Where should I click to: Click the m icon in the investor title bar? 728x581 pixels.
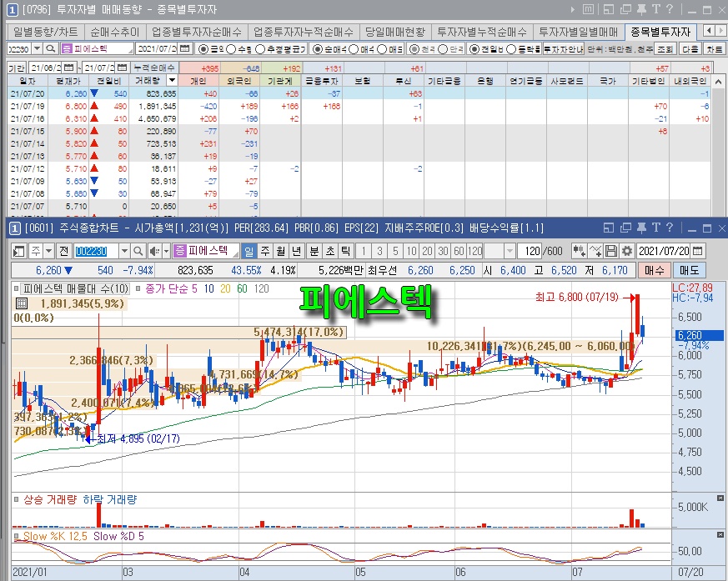pos(588,9)
